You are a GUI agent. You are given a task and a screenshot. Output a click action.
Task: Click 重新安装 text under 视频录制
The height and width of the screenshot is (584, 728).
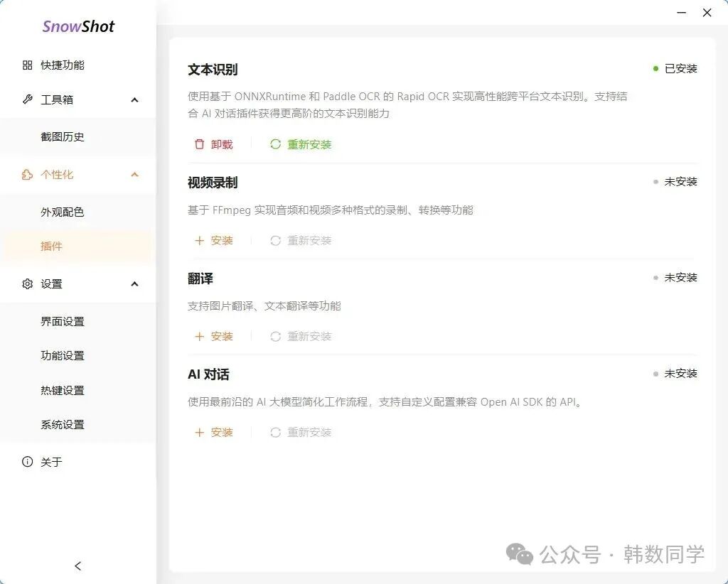click(x=309, y=240)
